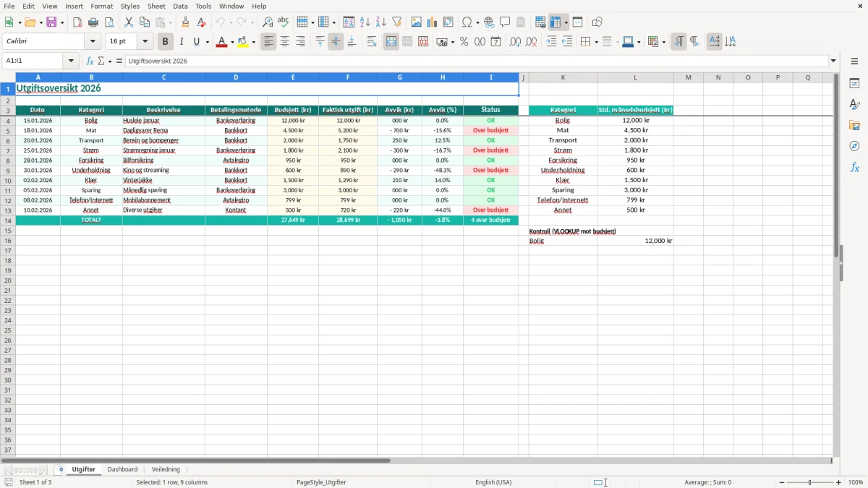Screen dimensions: 868x488
Task: Click the add new sheet button
Action: [x=61, y=469]
